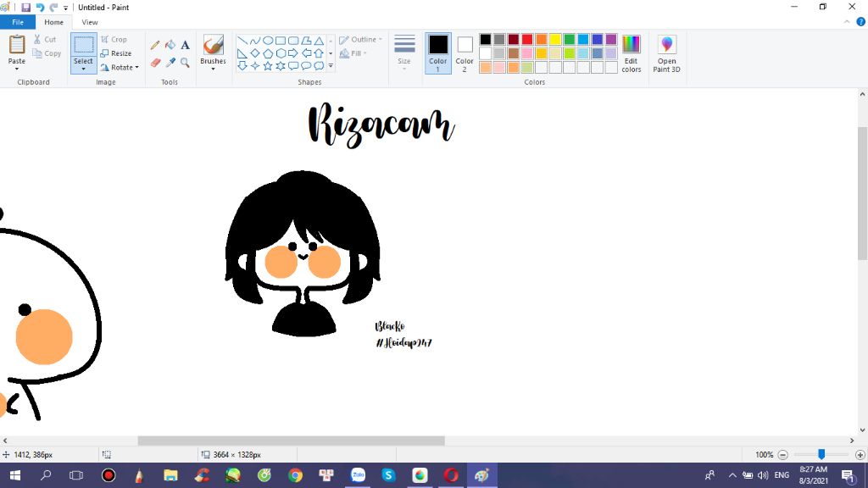Launch Open Paint 3D

tap(666, 53)
